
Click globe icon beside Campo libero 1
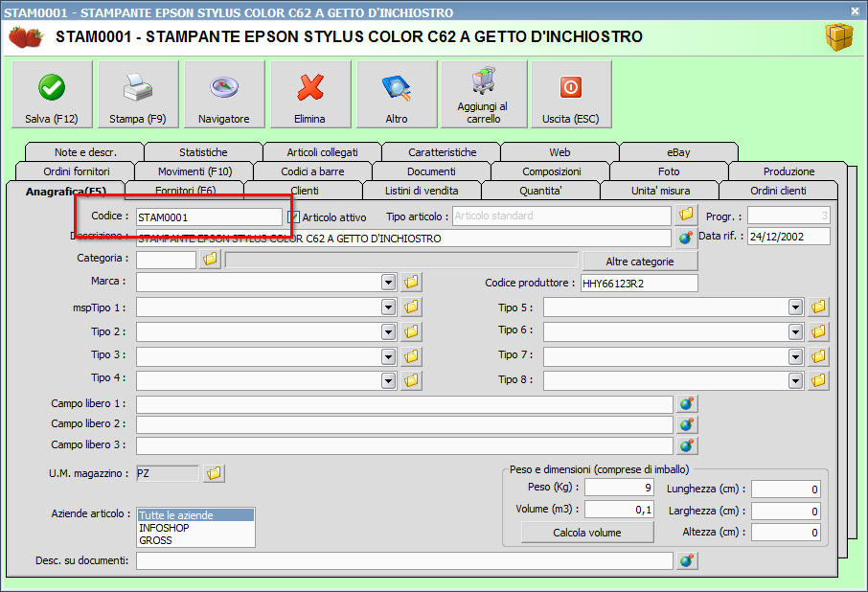tap(686, 404)
